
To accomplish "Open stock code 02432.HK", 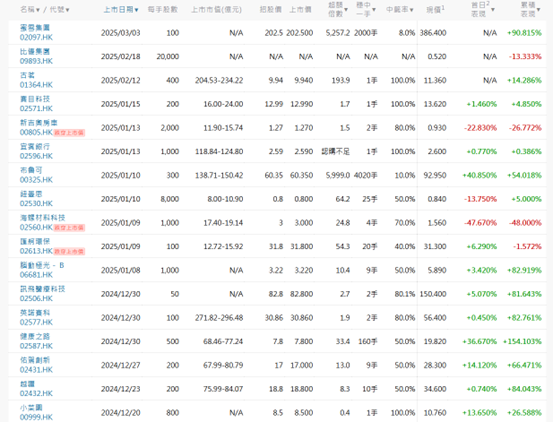I will [x=36, y=393].
